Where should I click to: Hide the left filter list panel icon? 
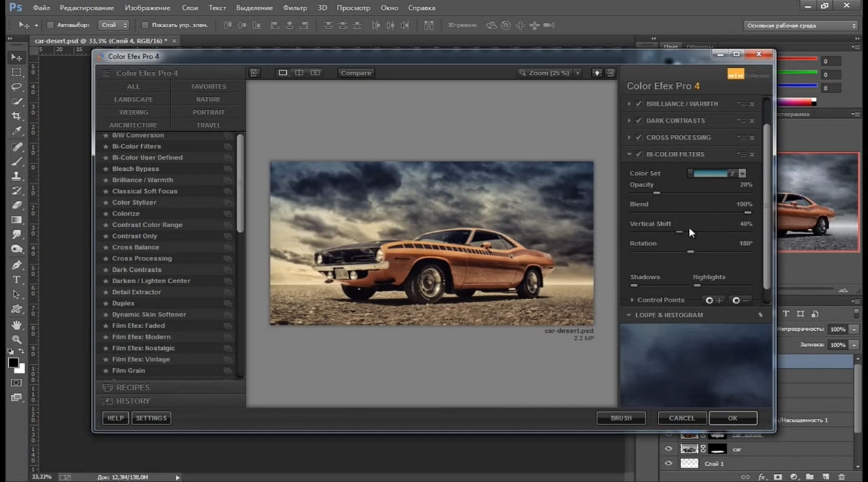254,73
